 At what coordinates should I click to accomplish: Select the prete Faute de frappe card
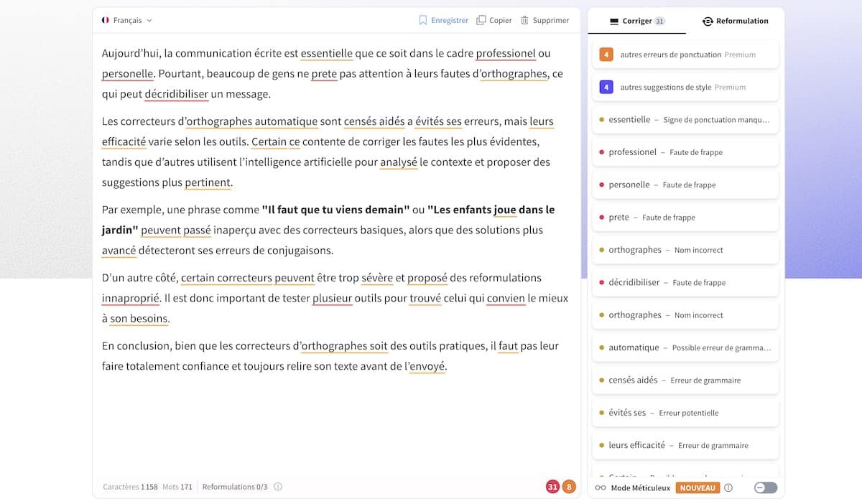[685, 218]
